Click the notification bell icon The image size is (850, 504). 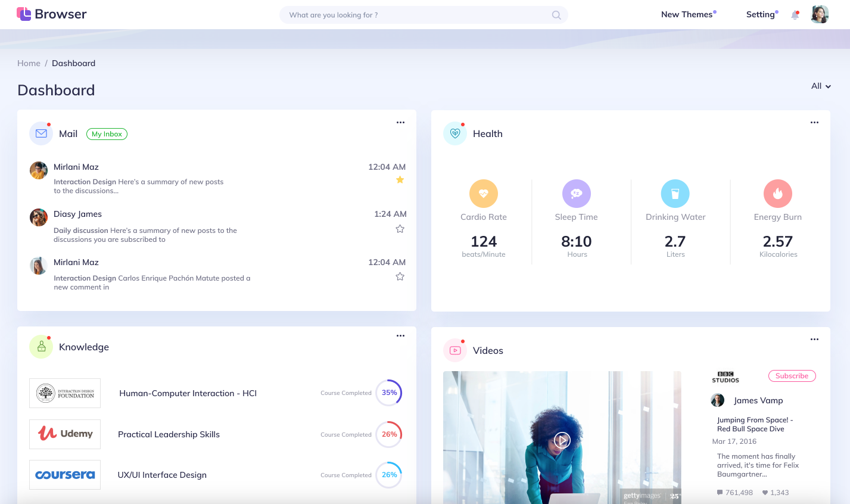[795, 15]
